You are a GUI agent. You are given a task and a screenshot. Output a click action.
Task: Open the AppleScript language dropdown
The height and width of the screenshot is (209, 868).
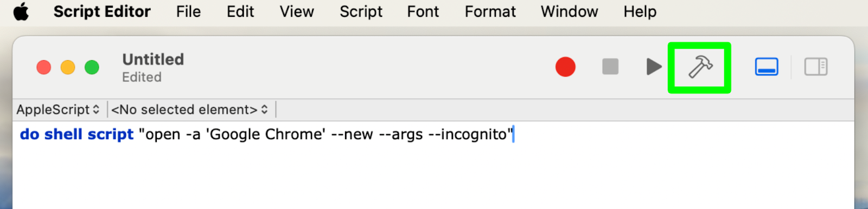click(58, 110)
